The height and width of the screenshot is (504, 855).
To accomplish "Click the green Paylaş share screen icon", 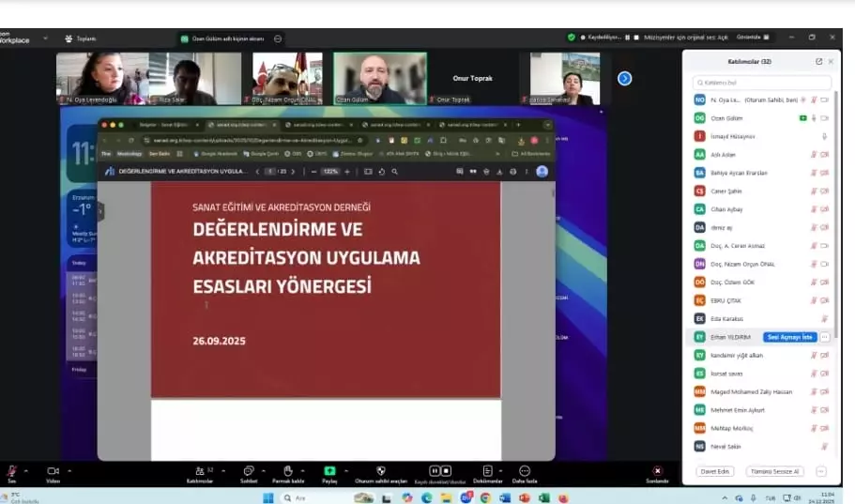I will (329, 470).
